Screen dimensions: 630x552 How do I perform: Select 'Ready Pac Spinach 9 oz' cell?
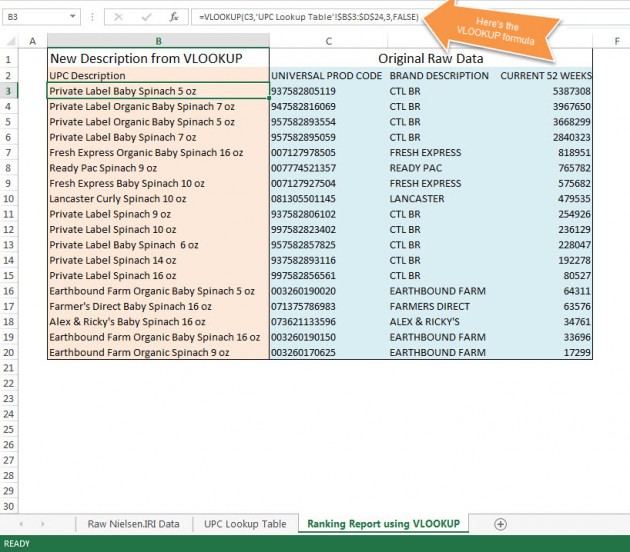[158, 168]
